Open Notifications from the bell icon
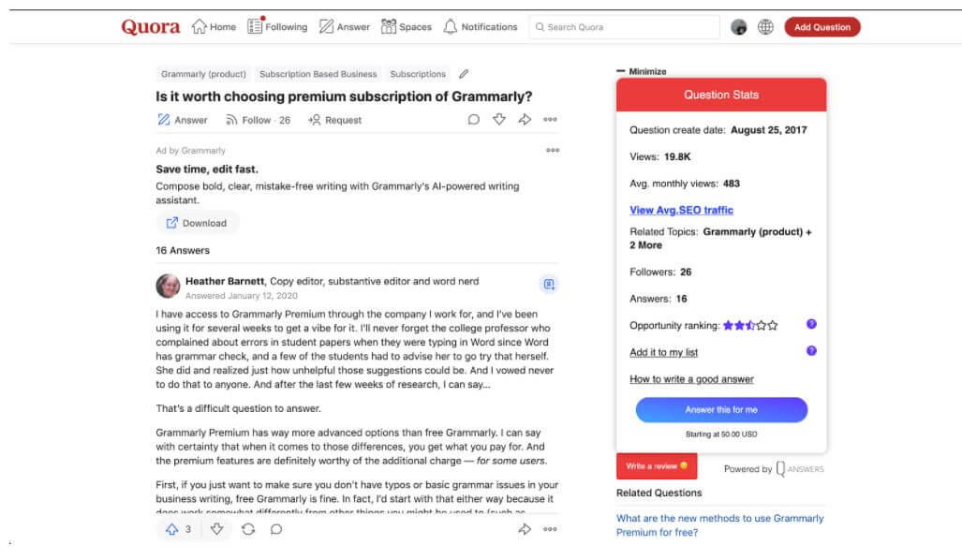The width and height of the screenshot is (962, 560). point(480,26)
